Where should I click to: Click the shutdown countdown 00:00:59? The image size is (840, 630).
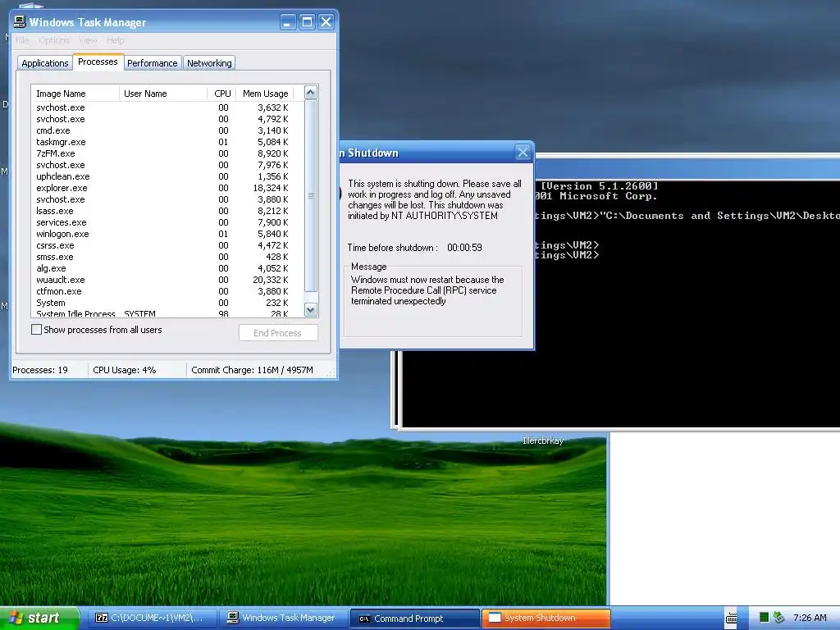pyautogui.click(x=464, y=248)
